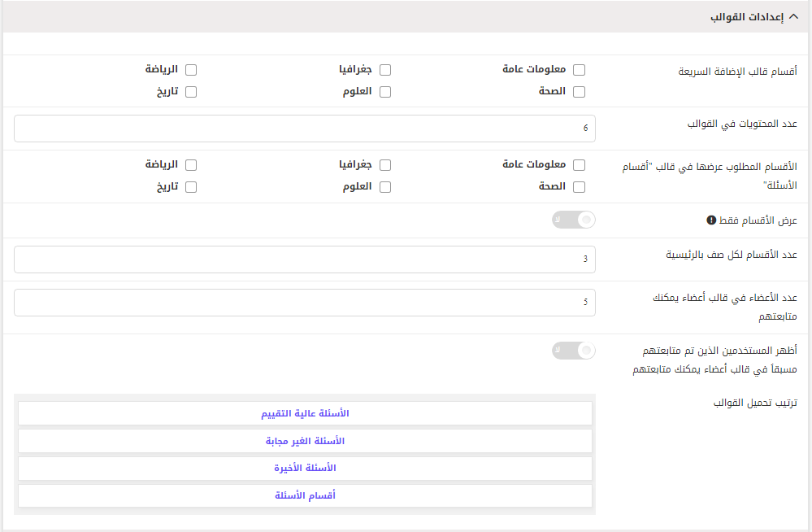The height and width of the screenshot is (532, 812).
Task: Check جغرافيا in quick-add template sections
Action: (x=384, y=70)
